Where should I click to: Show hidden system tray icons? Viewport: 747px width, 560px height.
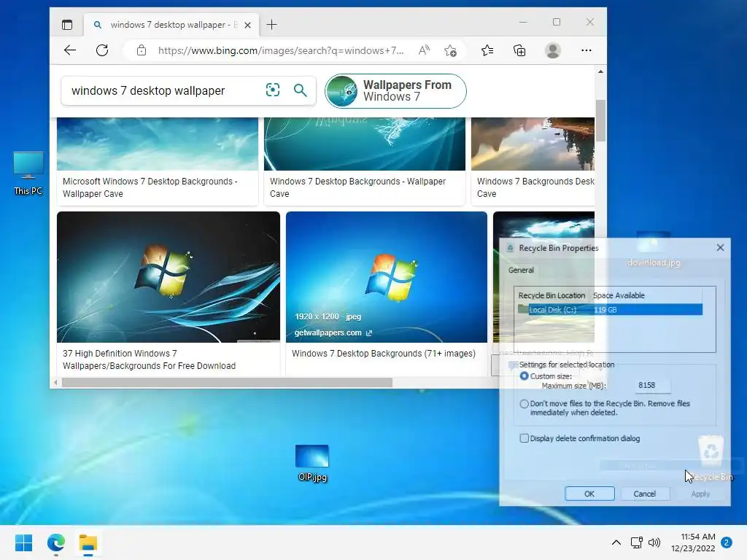[x=616, y=542]
